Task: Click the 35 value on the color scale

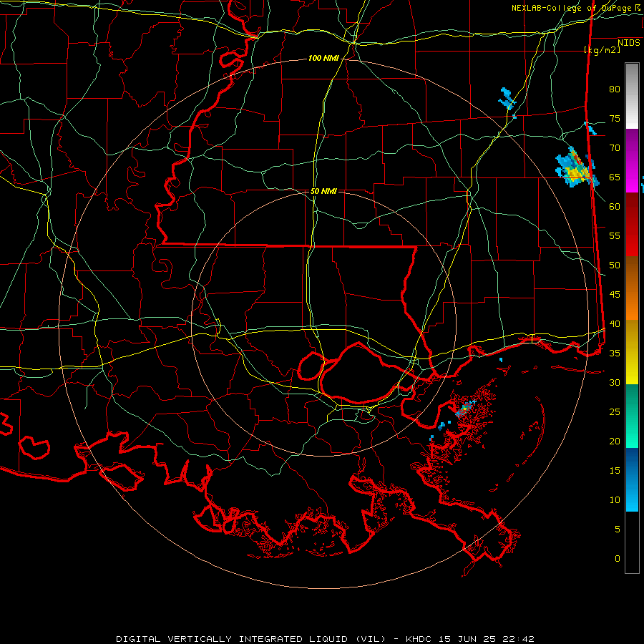Action: tap(615, 353)
